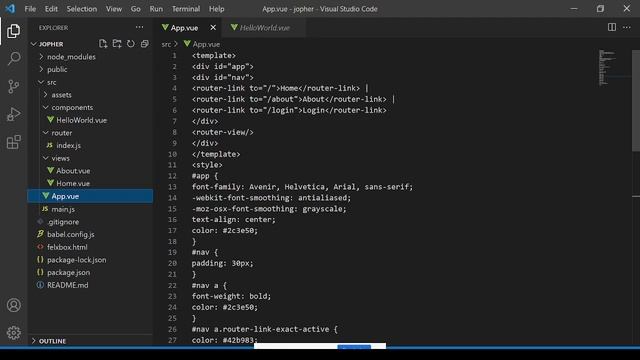Open the Explorer more actions ellipsis
The image size is (640, 360).
(x=140, y=27)
